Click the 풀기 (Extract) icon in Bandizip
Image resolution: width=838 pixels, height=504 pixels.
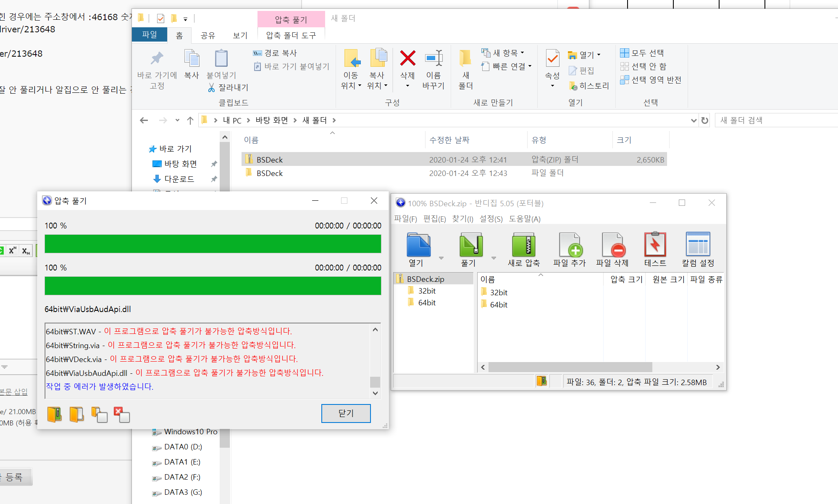click(471, 245)
